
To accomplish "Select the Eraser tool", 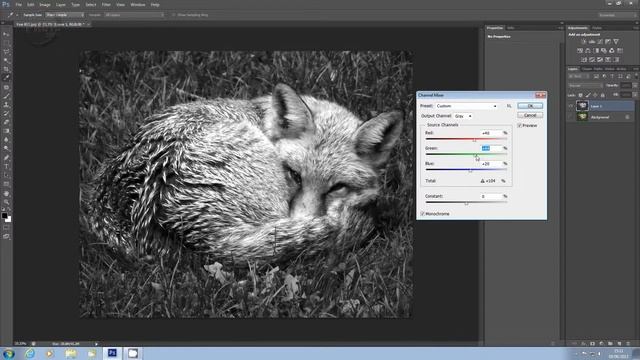I will pos(6,122).
